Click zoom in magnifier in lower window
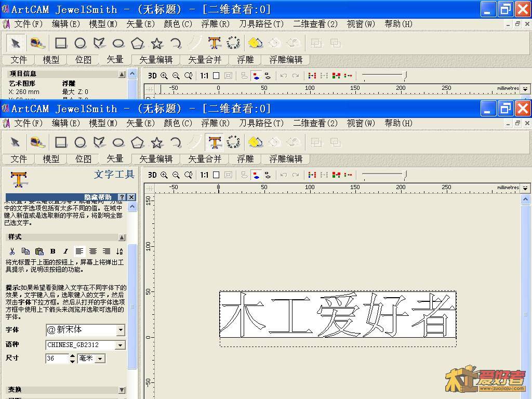 164,175
